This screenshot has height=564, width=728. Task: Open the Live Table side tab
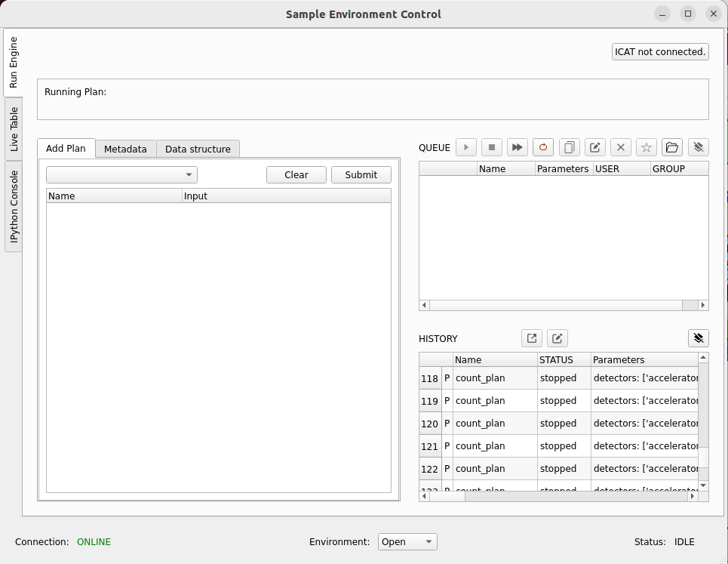tap(14, 128)
